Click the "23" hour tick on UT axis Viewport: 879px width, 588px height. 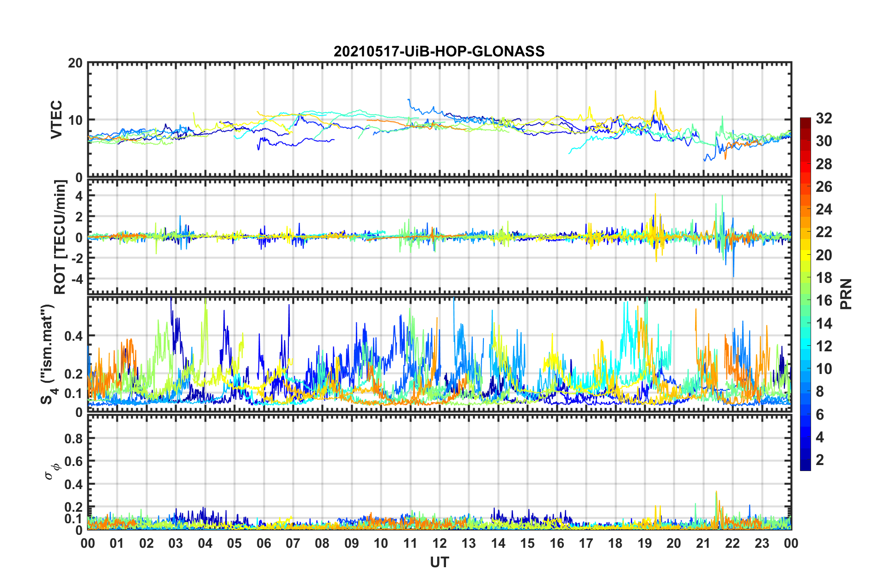(x=762, y=543)
